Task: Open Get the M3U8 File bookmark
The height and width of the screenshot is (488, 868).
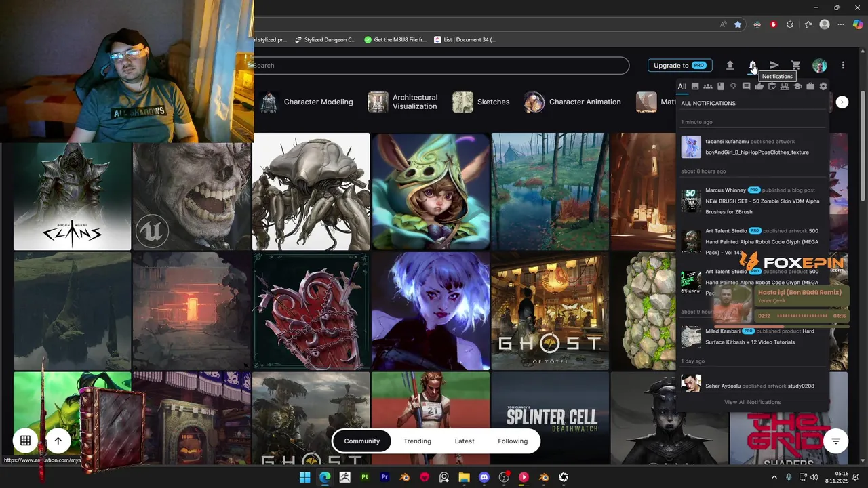Action: pos(395,40)
